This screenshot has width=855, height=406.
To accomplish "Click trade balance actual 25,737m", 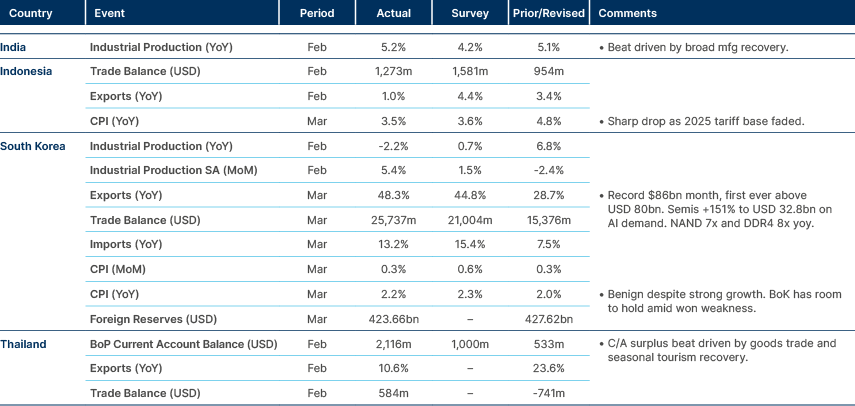I will pyautogui.click(x=394, y=221).
